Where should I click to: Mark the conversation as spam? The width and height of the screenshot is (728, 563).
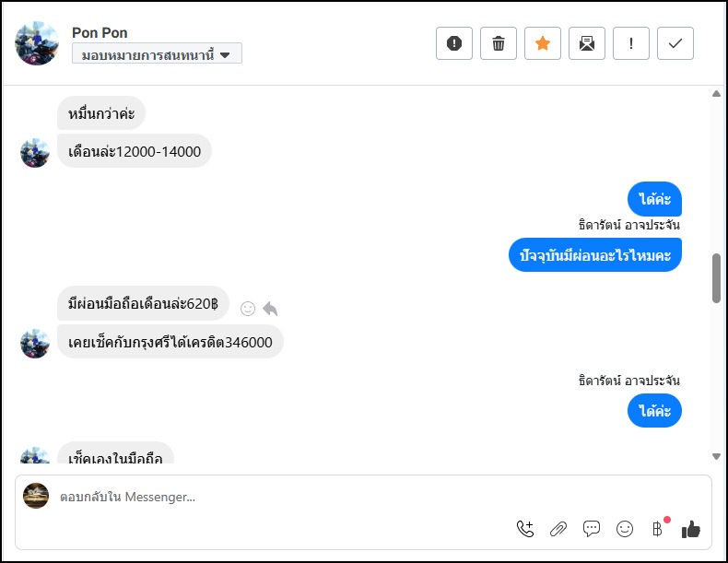point(454,43)
